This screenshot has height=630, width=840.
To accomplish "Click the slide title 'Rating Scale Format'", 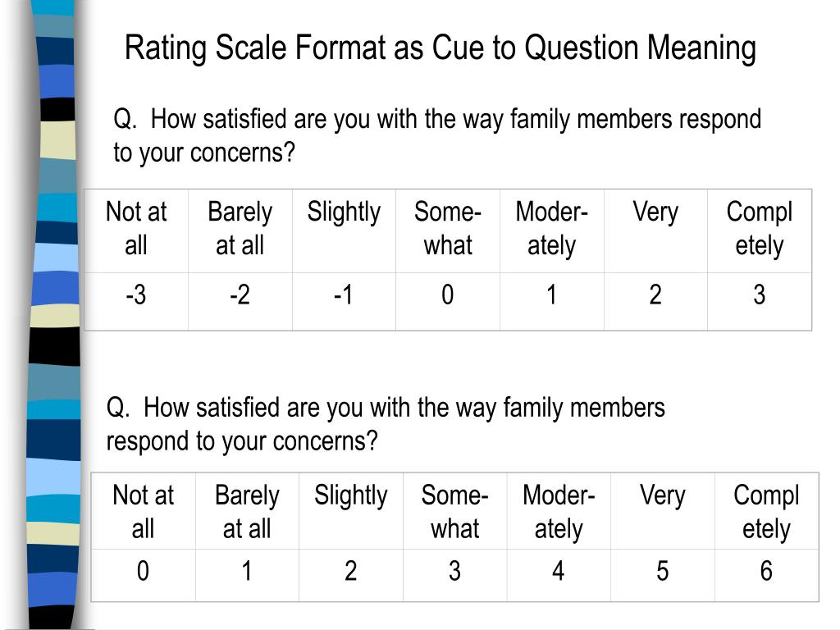I will (440, 48).
